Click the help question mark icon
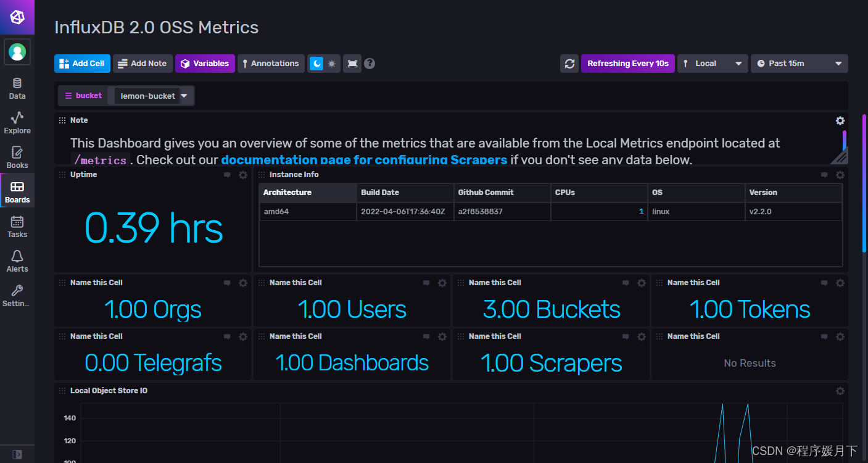Screen dimensions: 868x463 click(370, 64)
